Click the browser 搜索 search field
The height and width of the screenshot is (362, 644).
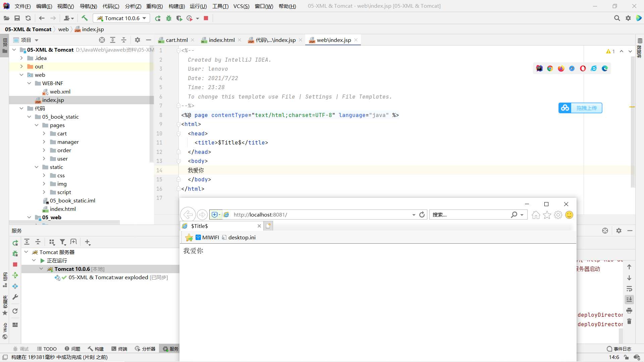tap(470, 215)
